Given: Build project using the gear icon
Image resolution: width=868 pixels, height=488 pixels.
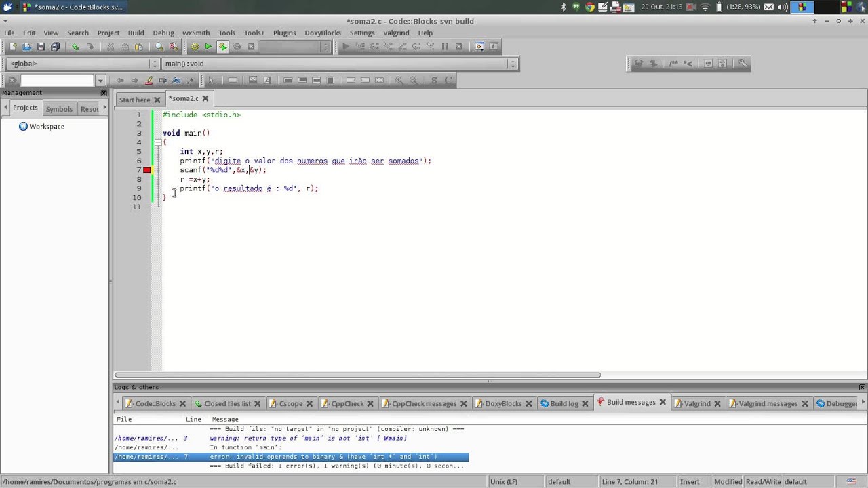Looking at the screenshot, I should [x=195, y=47].
